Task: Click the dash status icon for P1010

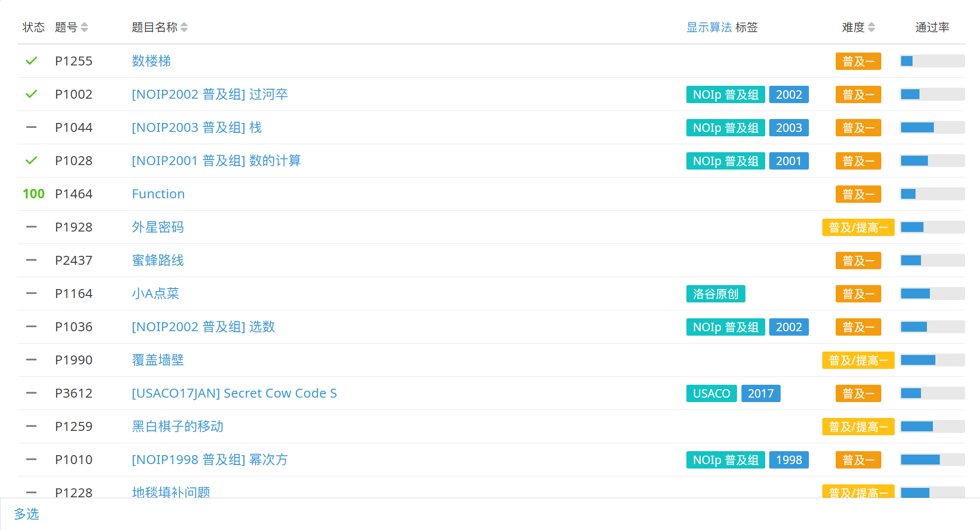Action: click(31, 460)
